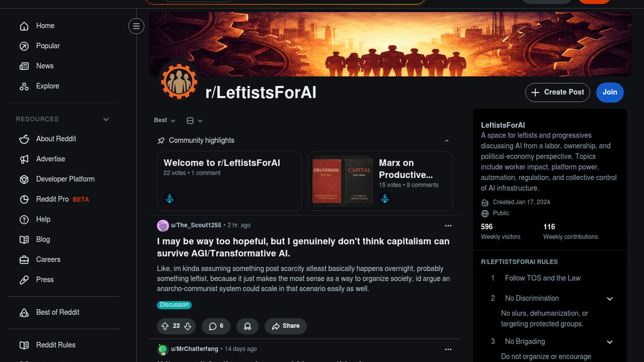
Task: Open the three-dot menu on The_Scout1255's post
Action: (448, 226)
